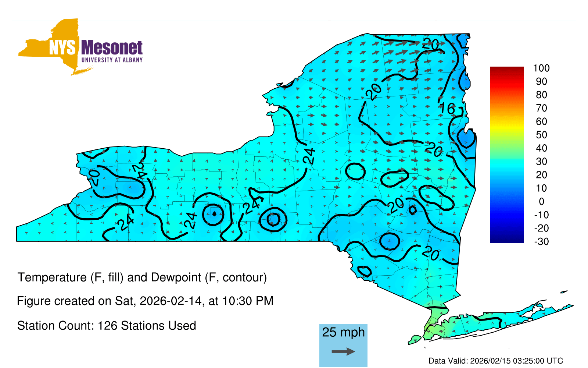Select the "Figure created on" timestamp line
The height and width of the screenshot is (368, 588).
click(x=145, y=301)
